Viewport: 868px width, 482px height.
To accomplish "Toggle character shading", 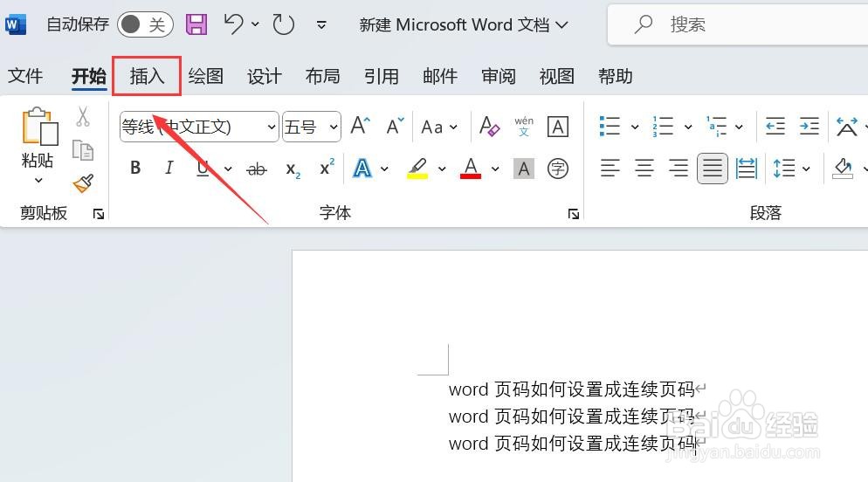I will click(x=524, y=169).
